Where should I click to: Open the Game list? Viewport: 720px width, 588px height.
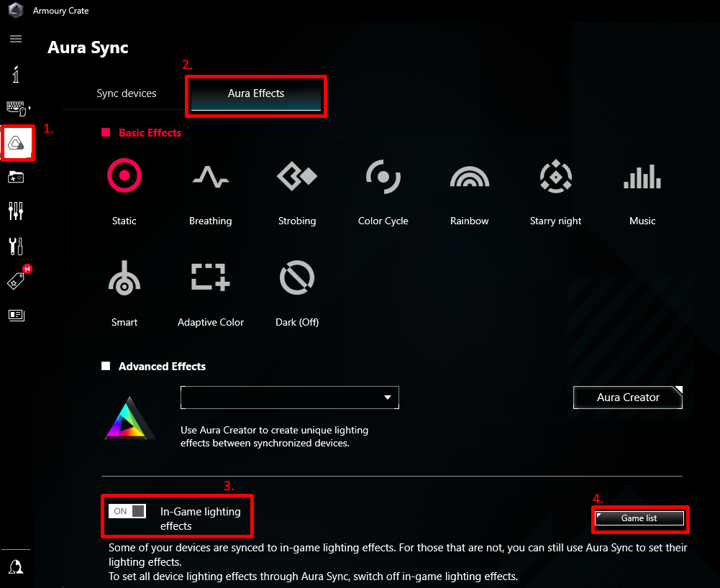click(x=639, y=518)
